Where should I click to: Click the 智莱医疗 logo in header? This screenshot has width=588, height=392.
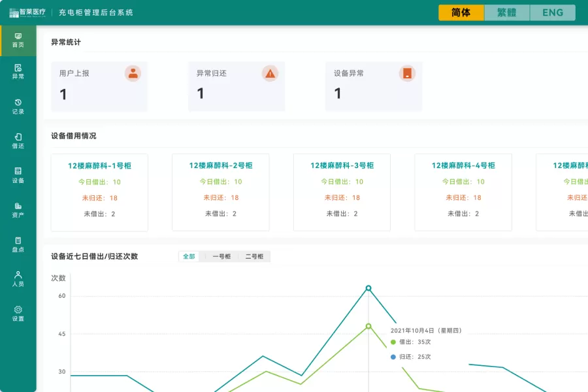click(x=27, y=12)
